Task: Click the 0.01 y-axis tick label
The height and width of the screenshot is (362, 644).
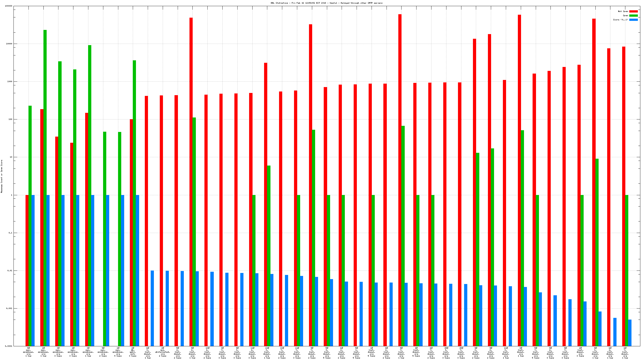Action: pos(10,271)
